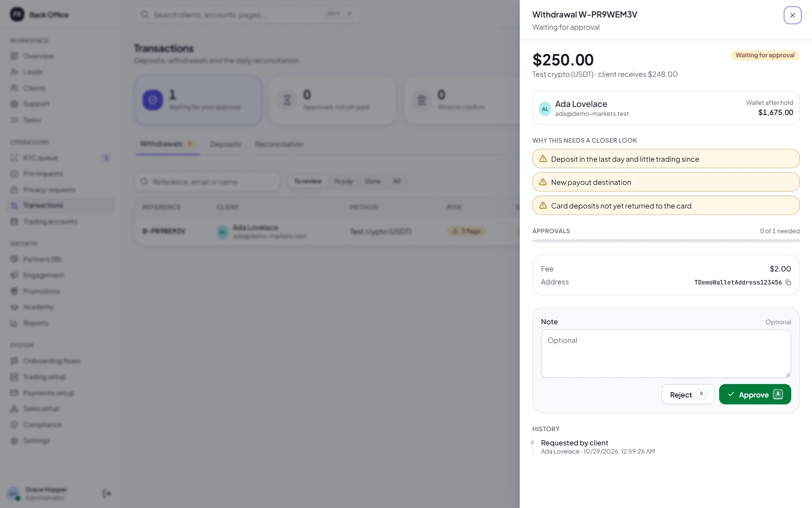This screenshot has height=508, width=812.
Task: Open Overview in the sidebar
Action: [x=61, y=56]
